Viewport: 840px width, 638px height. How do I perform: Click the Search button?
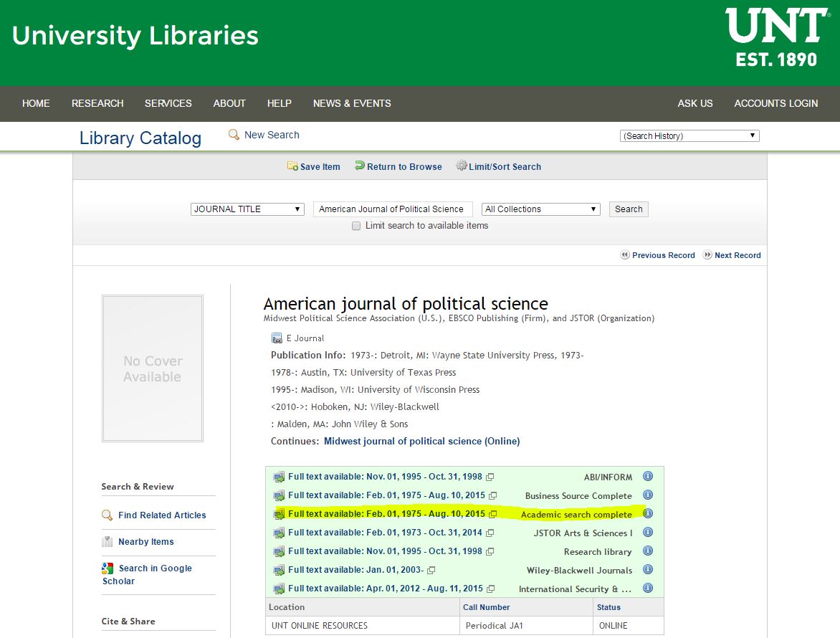coord(629,209)
